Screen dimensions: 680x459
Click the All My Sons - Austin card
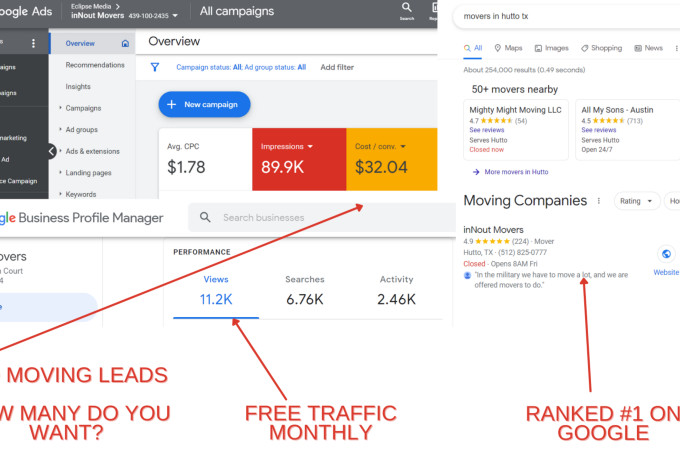(x=628, y=130)
